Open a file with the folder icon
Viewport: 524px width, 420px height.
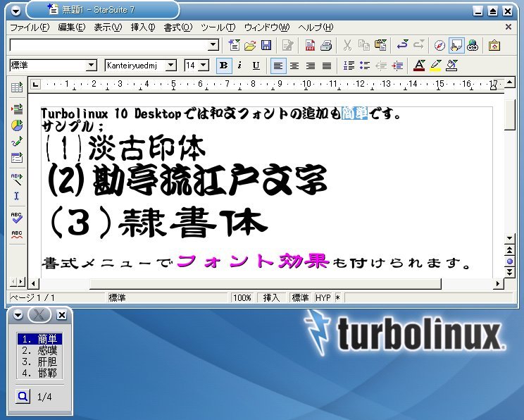pos(250,45)
